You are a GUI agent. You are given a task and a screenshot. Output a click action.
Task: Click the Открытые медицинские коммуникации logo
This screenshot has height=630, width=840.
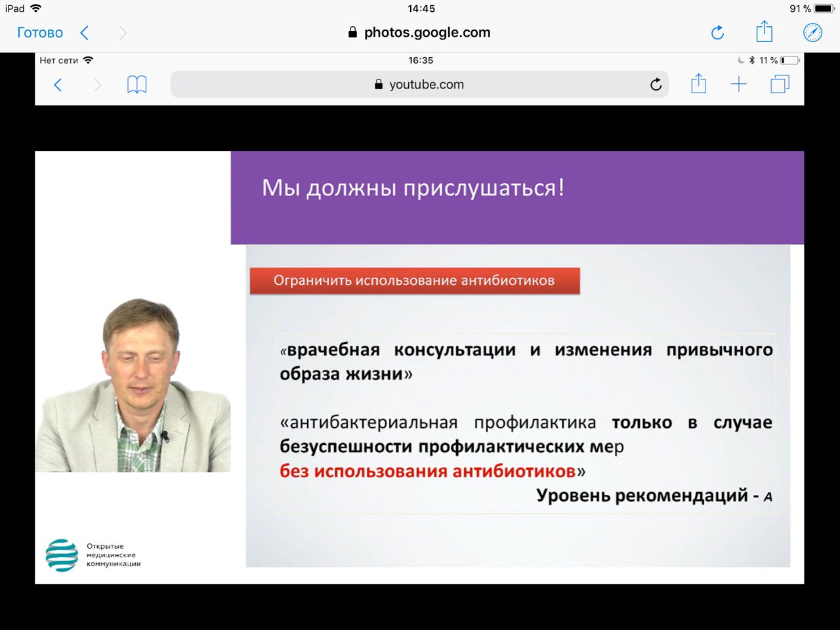(93, 555)
